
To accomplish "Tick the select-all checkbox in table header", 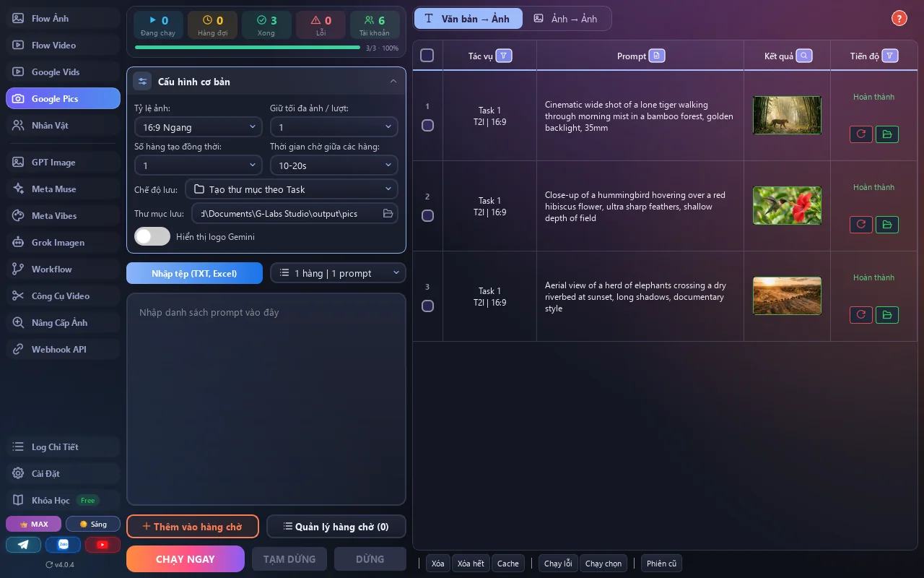I will 427,56.
